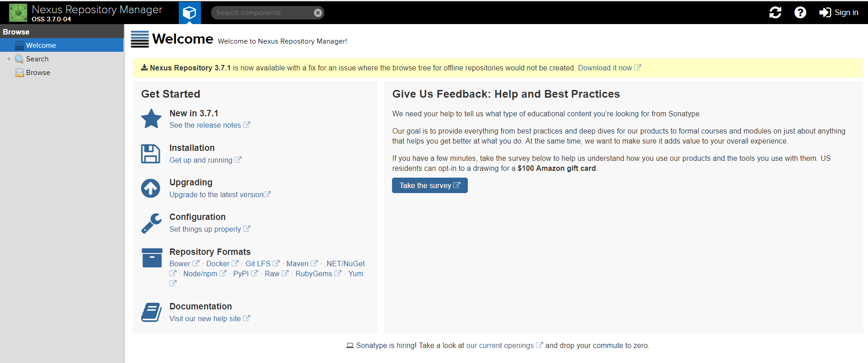Screen dimensions: 868x363
Task: Click the up arrow Upgrading icon
Action: (x=151, y=189)
